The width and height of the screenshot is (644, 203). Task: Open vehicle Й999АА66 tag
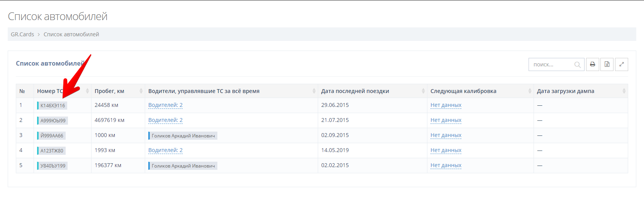(52, 135)
